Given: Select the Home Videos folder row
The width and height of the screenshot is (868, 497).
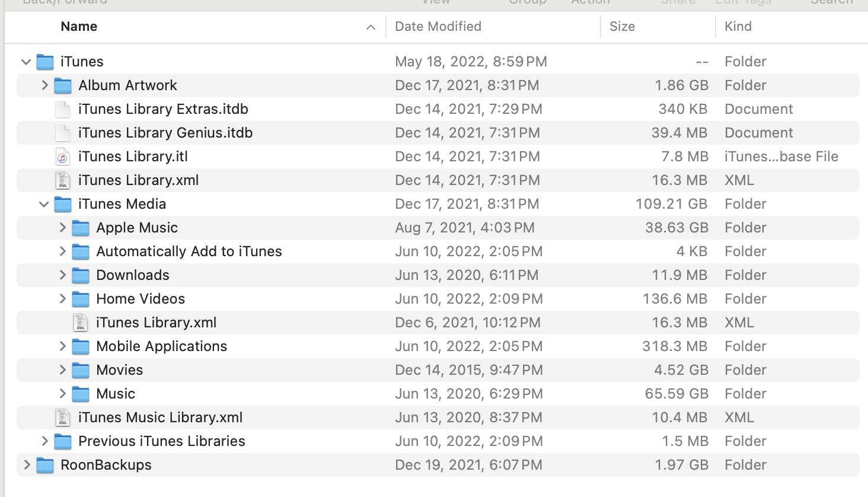Looking at the screenshot, I should pos(438,299).
